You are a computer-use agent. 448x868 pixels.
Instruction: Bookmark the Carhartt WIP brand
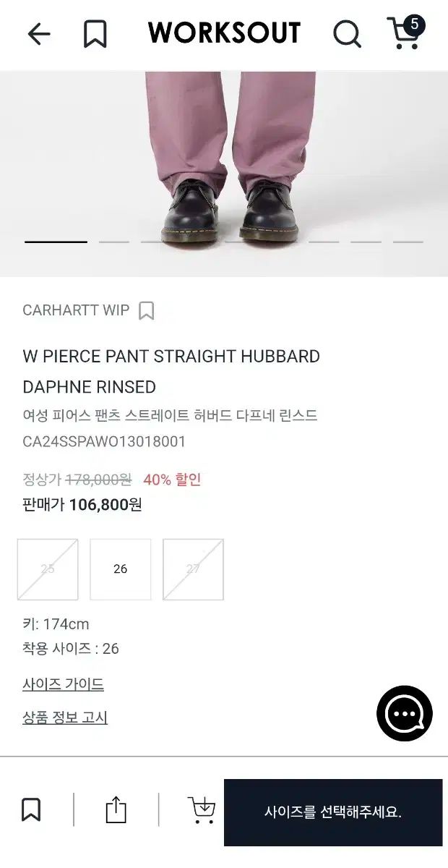coord(147,311)
